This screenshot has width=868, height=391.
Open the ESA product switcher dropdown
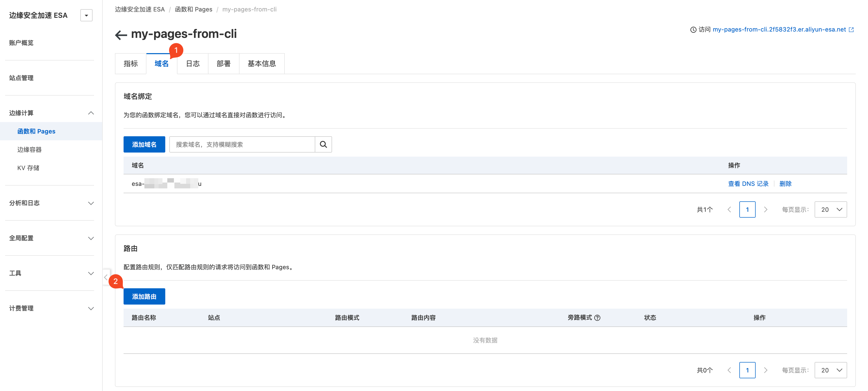pyautogui.click(x=86, y=16)
